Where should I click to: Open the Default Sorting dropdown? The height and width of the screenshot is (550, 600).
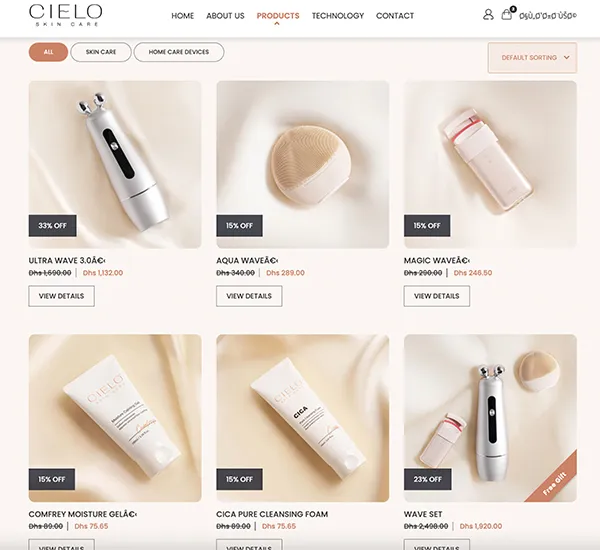532,58
